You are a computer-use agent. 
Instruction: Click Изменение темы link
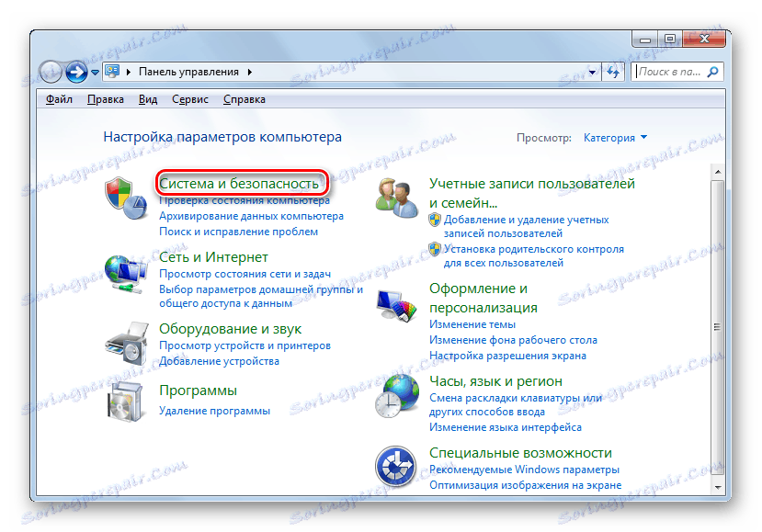472,324
